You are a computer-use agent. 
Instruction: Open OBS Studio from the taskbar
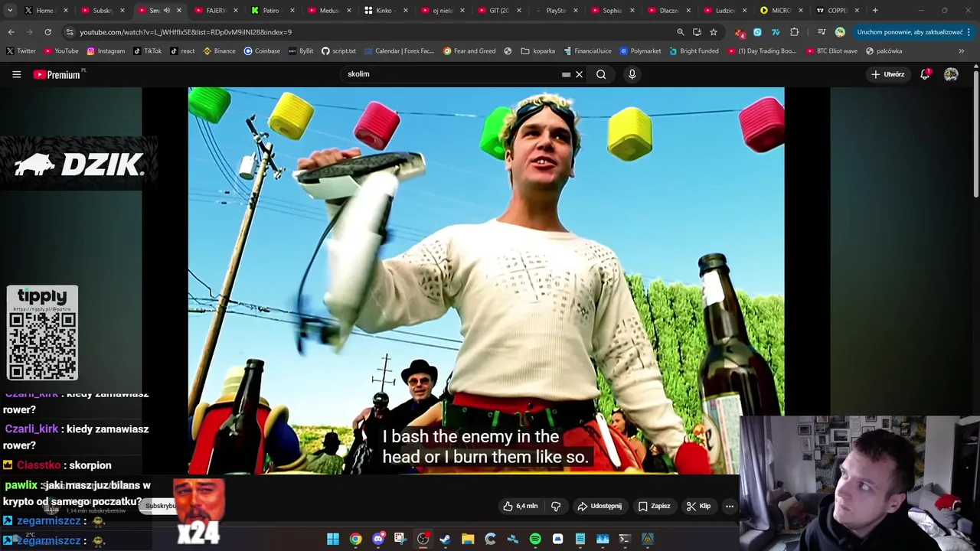pos(423,539)
